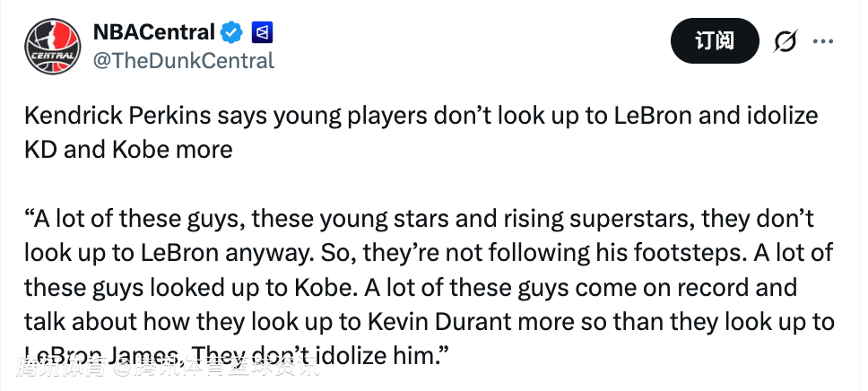
Task: Click the line starting "look up to LeBron anyway"
Action: (421, 252)
